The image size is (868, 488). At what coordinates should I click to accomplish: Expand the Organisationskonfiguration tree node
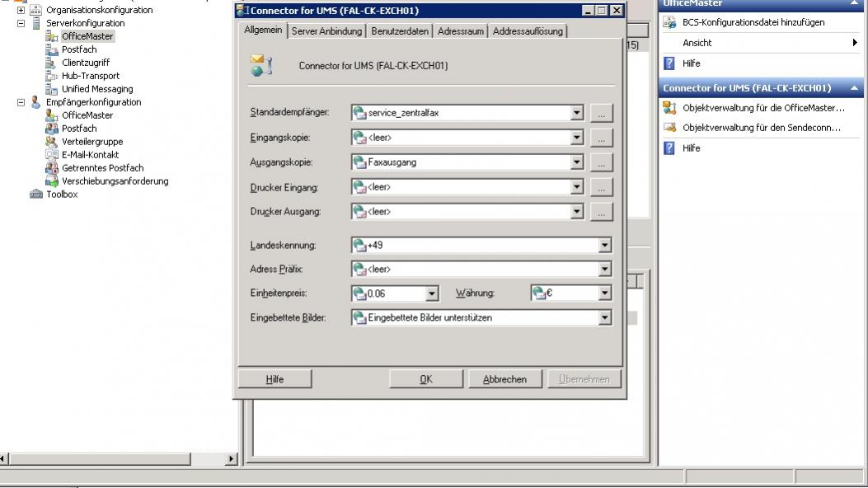(21, 10)
